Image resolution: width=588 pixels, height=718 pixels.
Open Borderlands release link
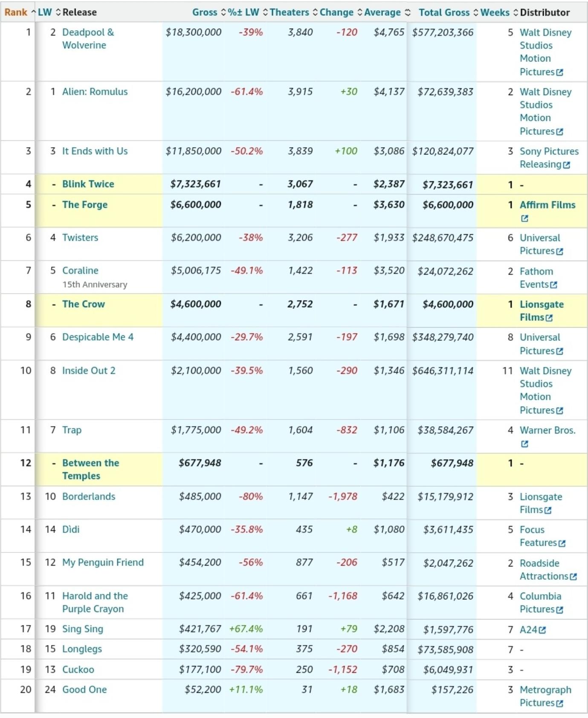tap(89, 496)
